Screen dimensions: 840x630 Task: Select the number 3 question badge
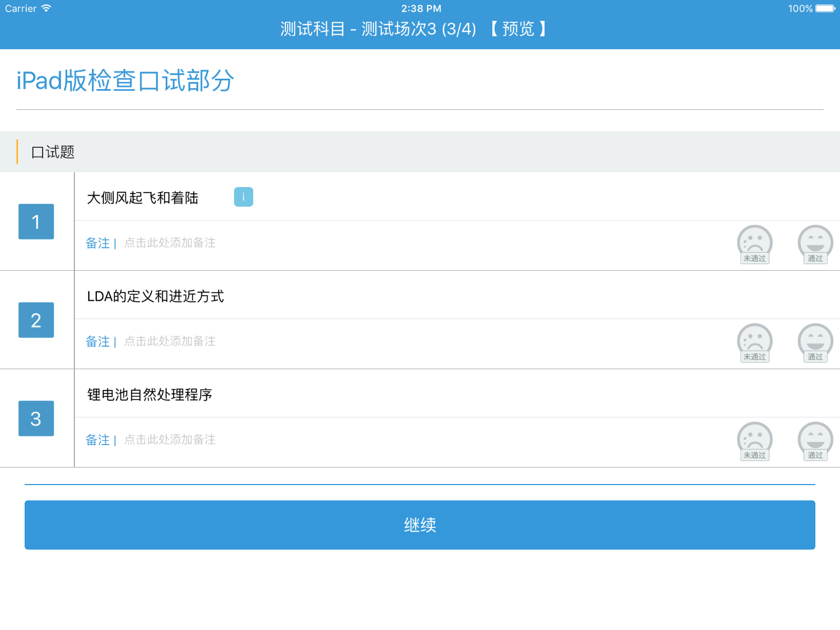coord(36,418)
